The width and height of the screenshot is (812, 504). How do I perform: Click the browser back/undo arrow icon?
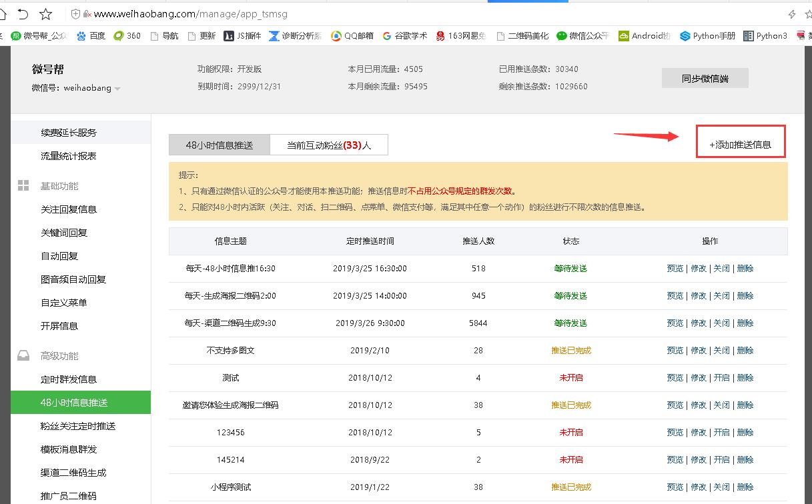click(x=23, y=14)
